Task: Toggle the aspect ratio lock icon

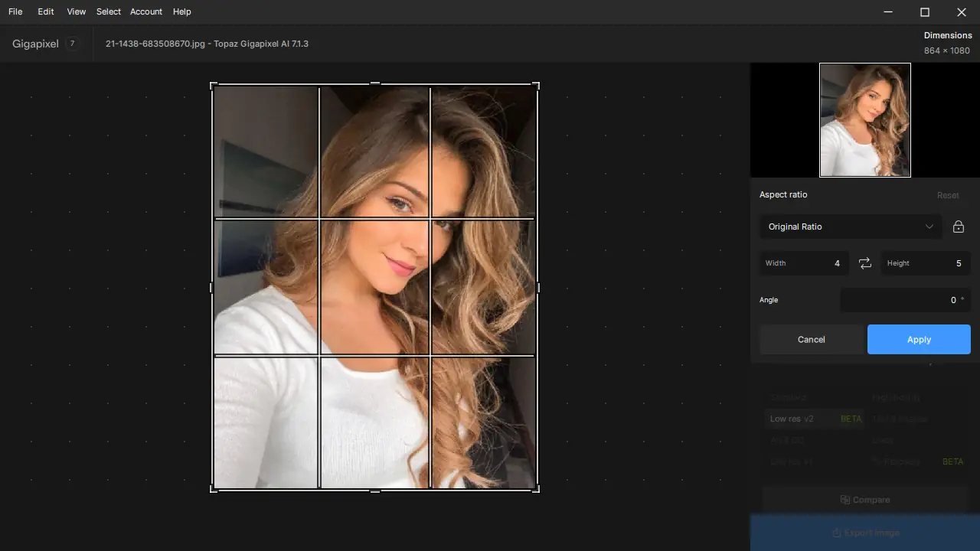Action: coord(958,227)
